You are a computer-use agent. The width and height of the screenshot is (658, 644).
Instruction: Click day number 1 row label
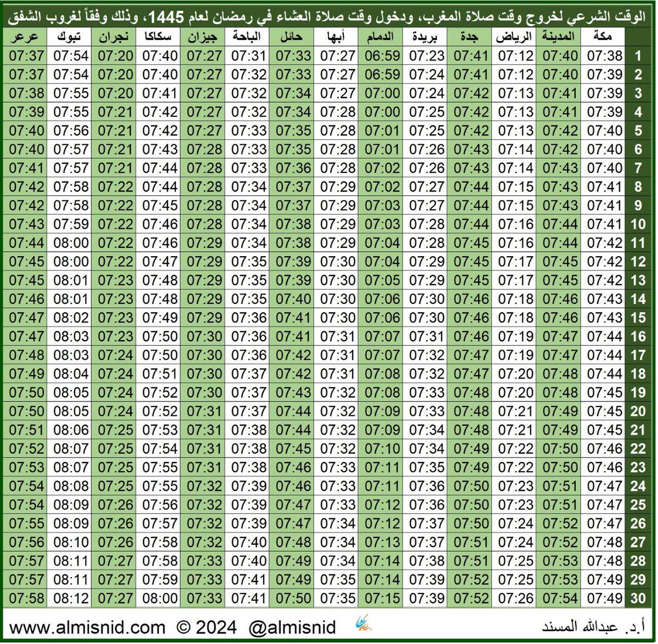pyautogui.click(x=638, y=56)
